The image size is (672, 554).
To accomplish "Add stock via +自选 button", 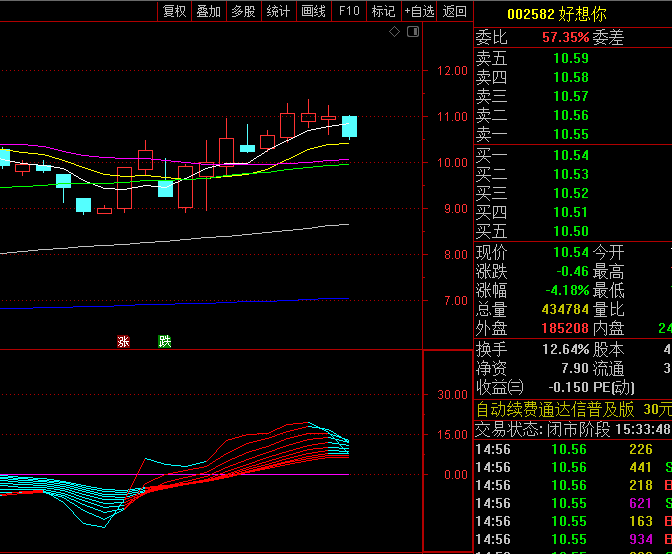I will click(419, 11).
